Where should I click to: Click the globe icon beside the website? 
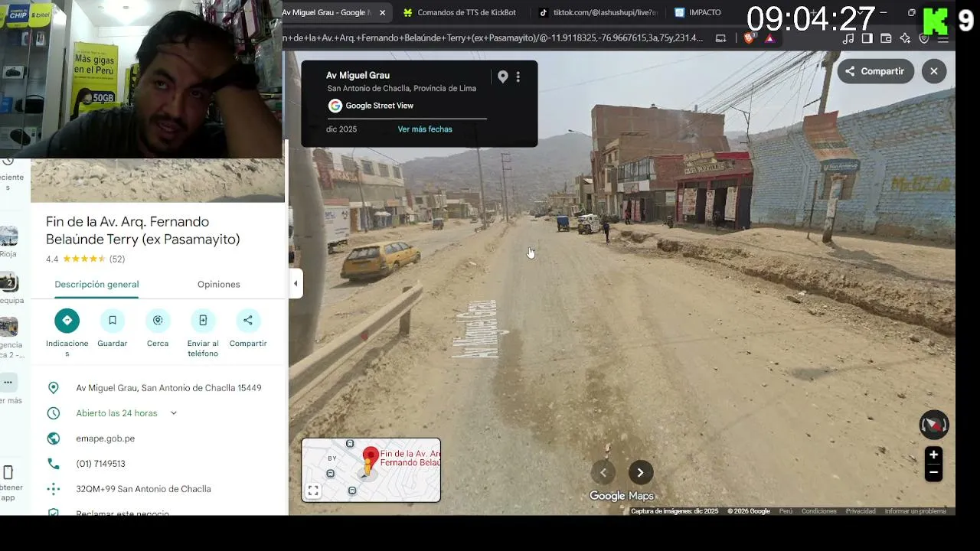pyautogui.click(x=54, y=439)
